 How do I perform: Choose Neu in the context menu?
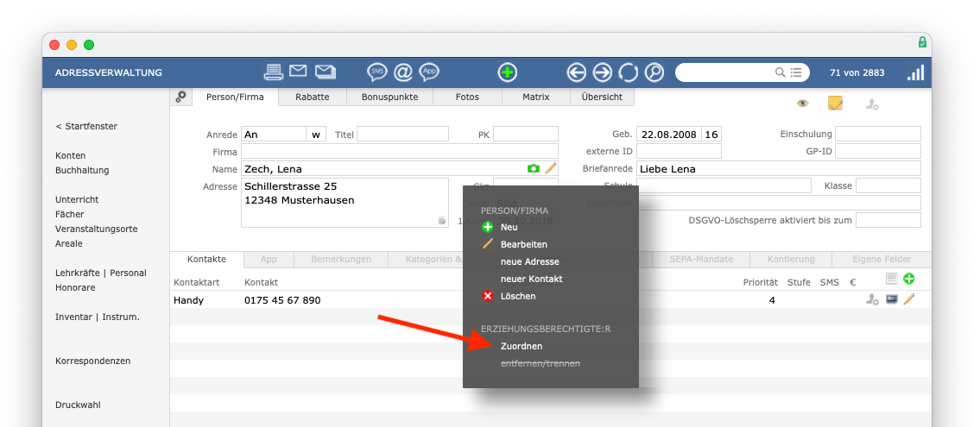(509, 227)
